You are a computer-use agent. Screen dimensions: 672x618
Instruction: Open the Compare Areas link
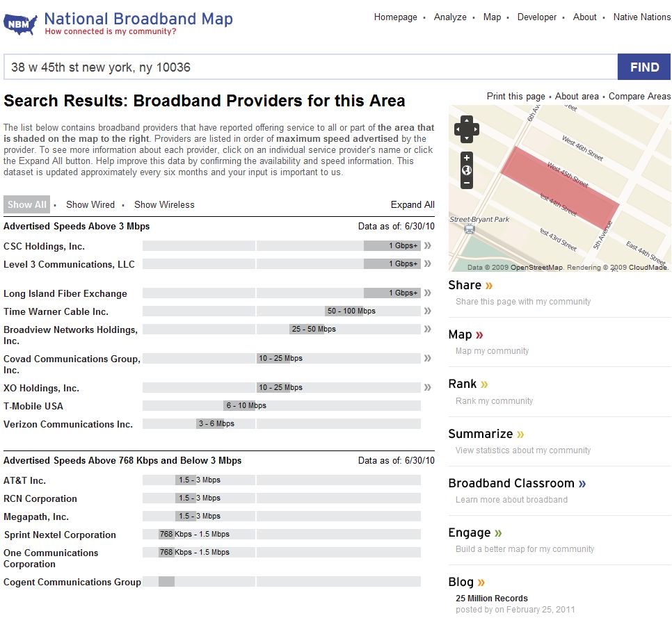pyautogui.click(x=639, y=96)
